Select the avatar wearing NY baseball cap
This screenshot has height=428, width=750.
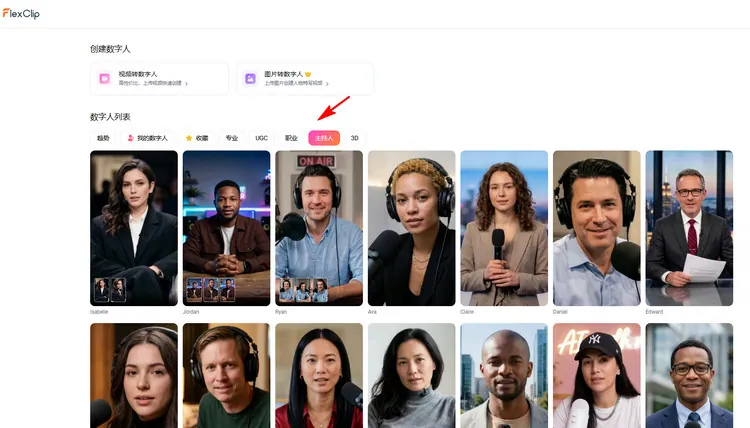click(x=596, y=376)
